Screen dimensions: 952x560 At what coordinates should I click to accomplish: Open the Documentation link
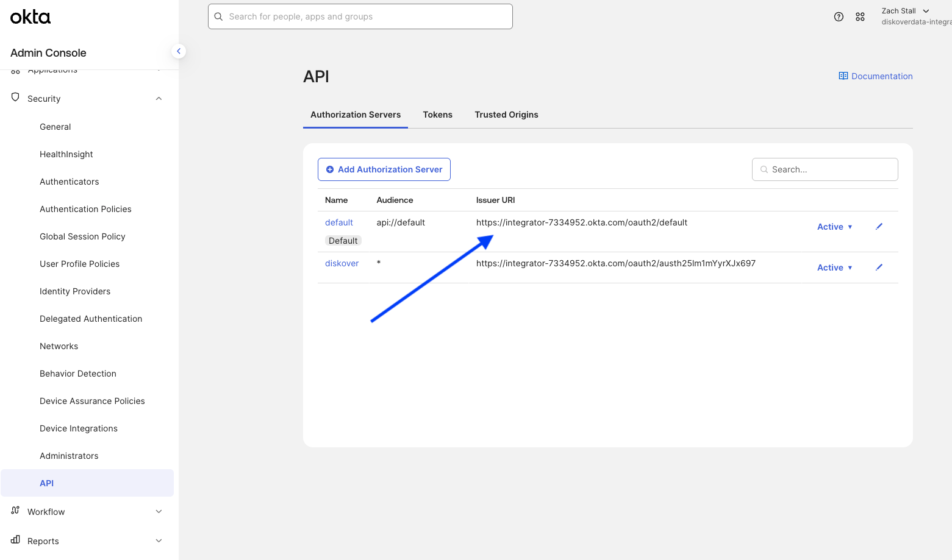876,76
